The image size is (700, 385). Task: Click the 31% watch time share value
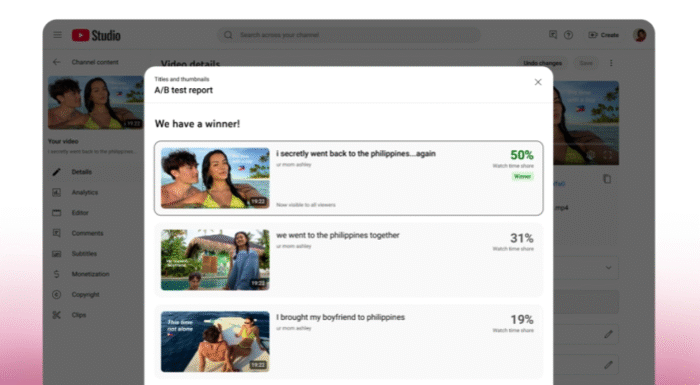pyautogui.click(x=522, y=238)
